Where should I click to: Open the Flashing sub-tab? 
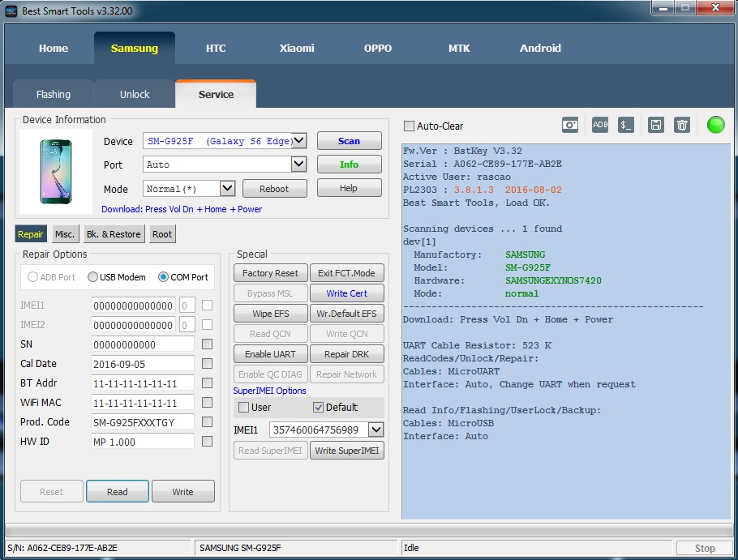pos(54,95)
